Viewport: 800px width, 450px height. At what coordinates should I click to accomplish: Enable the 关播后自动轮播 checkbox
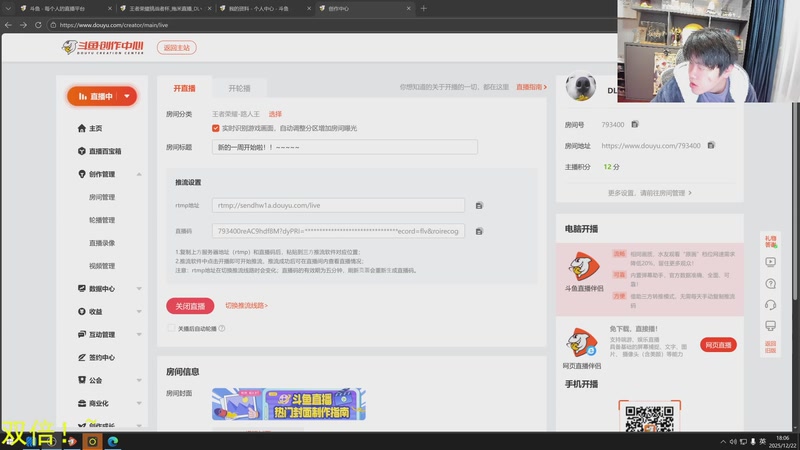coord(171,328)
